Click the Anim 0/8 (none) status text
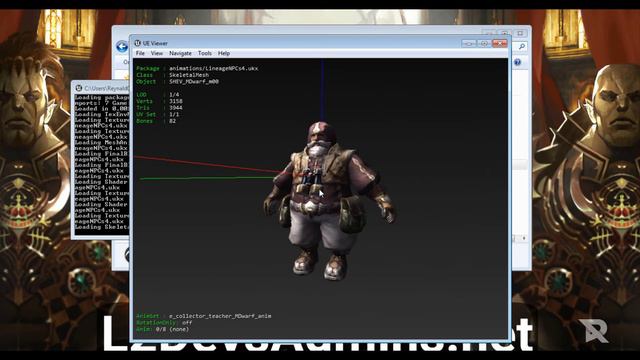The height and width of the screenshot is (360, 640). [162, 329]
